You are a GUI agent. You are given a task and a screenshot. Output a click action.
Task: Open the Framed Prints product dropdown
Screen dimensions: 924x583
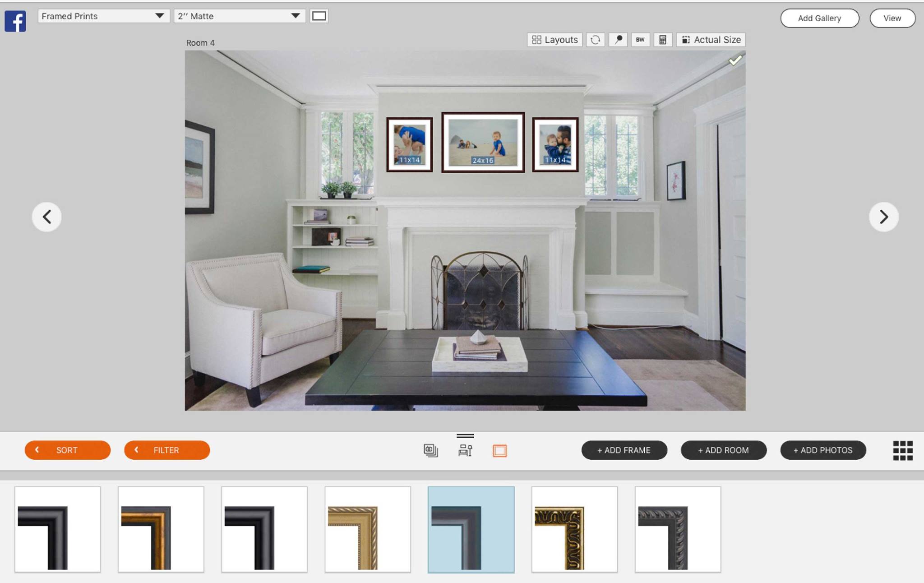(x=102, y=15)
